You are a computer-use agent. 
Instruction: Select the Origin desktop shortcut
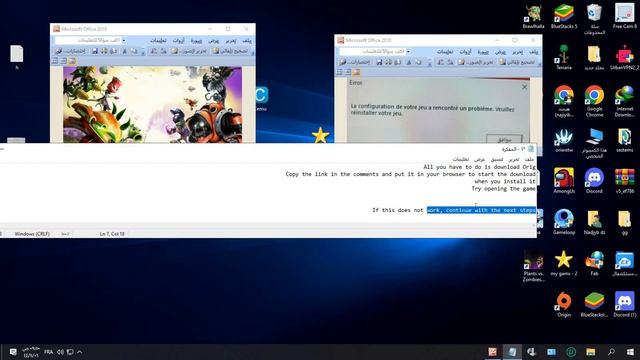click(564, 304)
